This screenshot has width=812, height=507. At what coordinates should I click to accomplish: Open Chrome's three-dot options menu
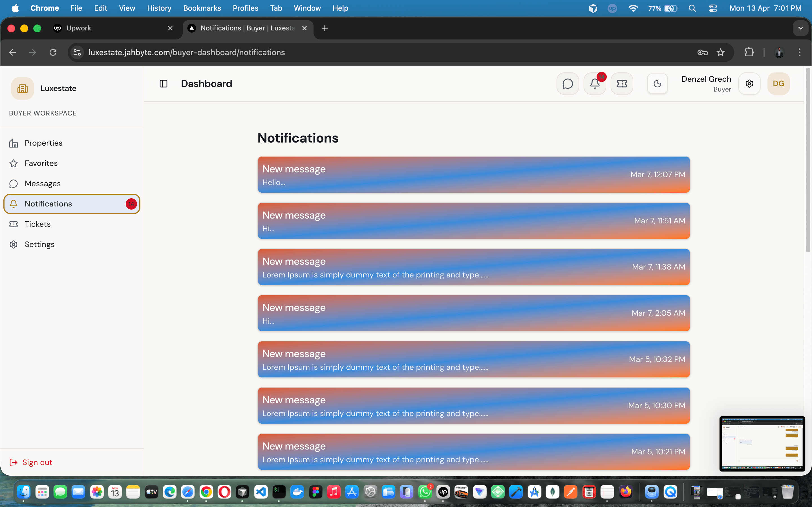coord(800,52)
